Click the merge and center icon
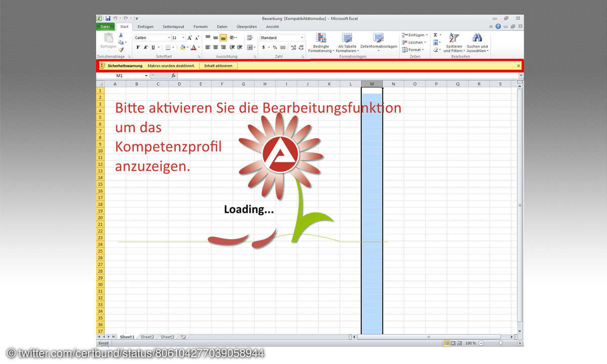607x364 pixels. click(x=249, y=48)
